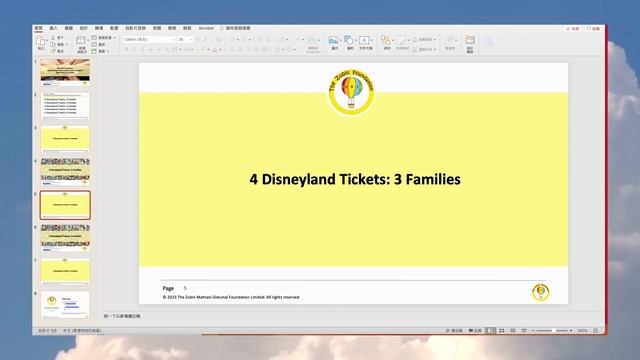Click in the notes pane placeholder text
This screenshot has height=360, width=640.
click(x=122, y=316)
